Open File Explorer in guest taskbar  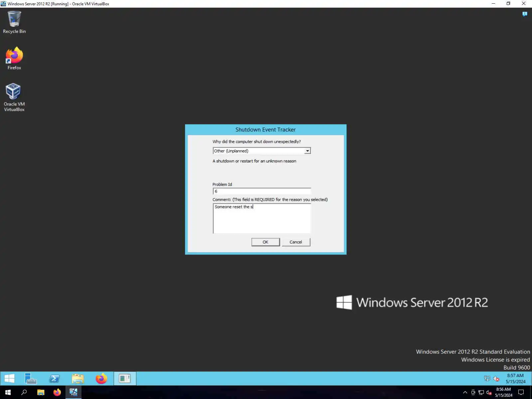tap(78, 378)
